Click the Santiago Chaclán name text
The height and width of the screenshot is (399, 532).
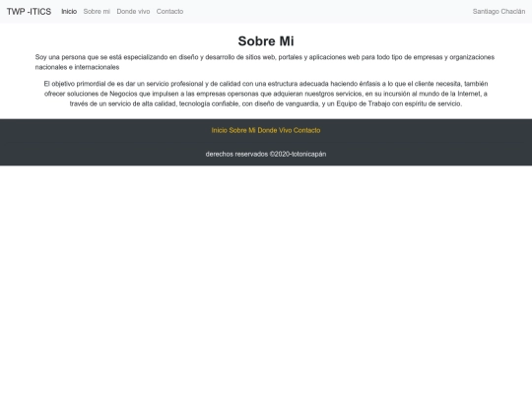click(x=499, y=12)
